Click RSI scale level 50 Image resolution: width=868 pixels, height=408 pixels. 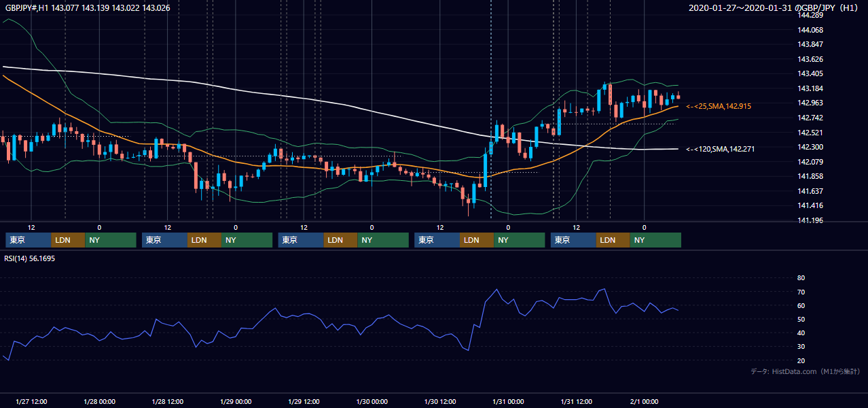click(x=801, y=319)
